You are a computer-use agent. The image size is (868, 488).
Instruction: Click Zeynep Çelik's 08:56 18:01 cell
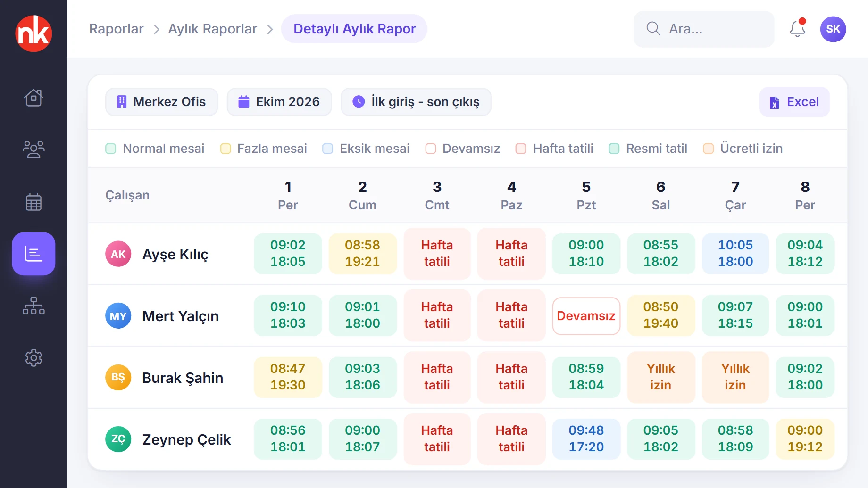(x=288, y=439)
